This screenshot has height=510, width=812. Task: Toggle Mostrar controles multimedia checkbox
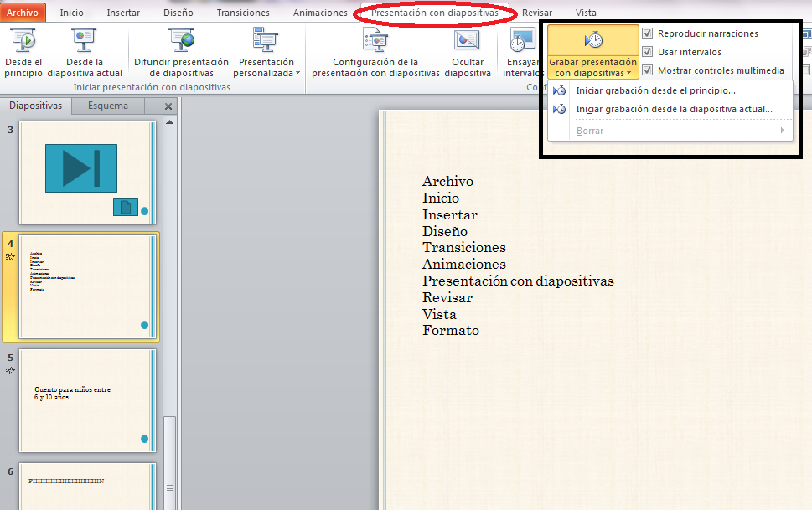click(x=647, y=70)
